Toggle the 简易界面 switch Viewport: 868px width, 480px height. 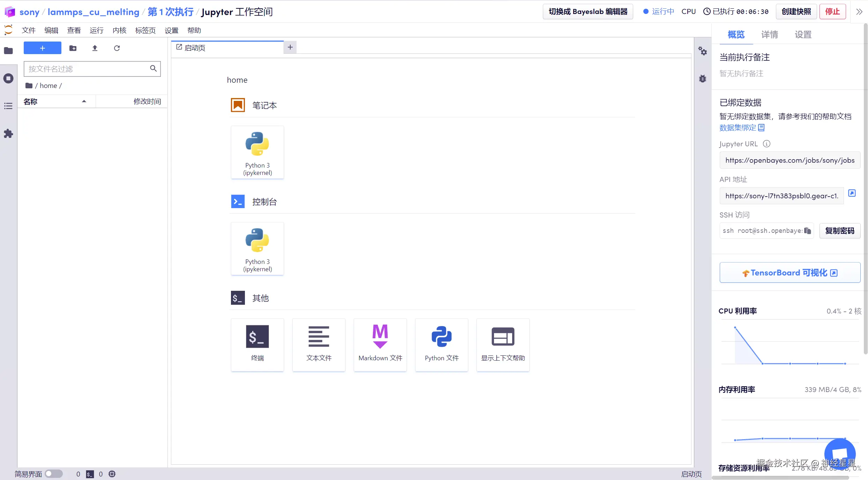click(x=53, y=474)
